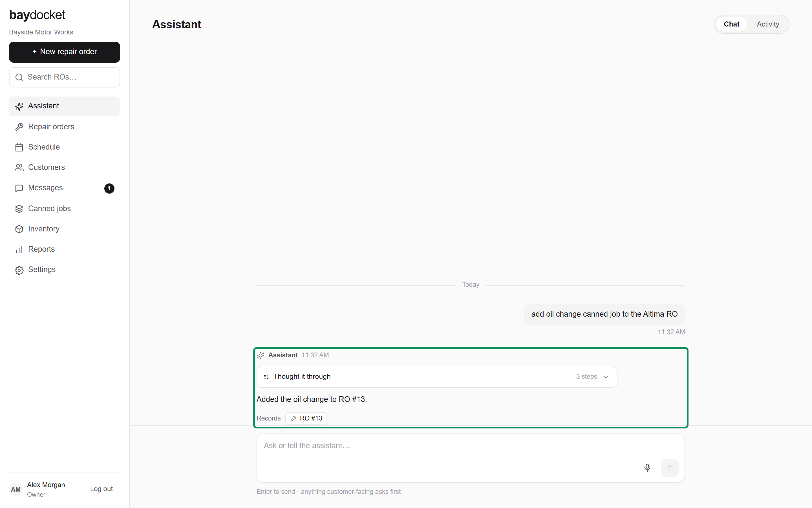Open the RO #13 record chip
Screen dimensions: 812x508
tap(306, 418)
